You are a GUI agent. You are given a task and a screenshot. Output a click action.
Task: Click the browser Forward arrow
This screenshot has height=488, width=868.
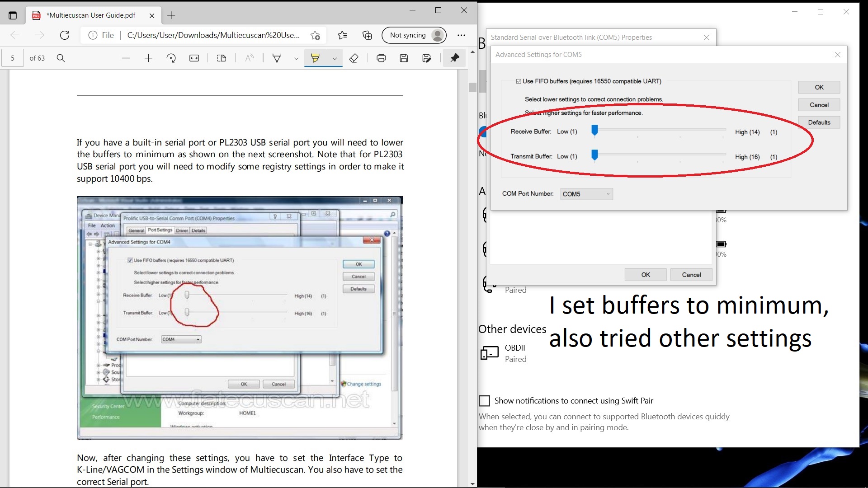(x=40, y=35)
